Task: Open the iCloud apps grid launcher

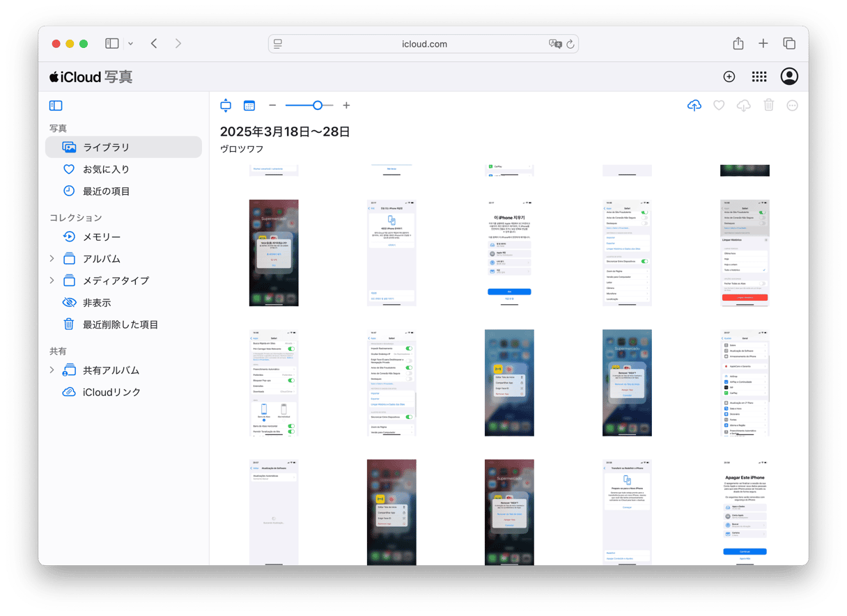Action: coord(759,77)
